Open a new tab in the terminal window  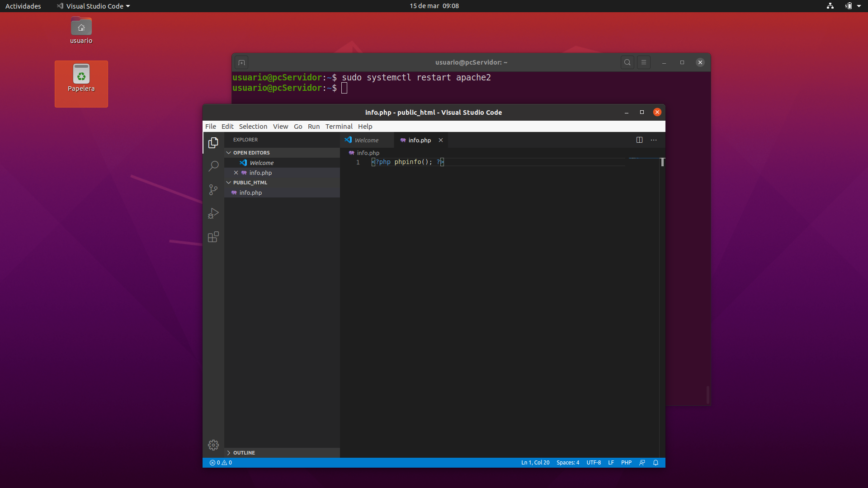241,62
